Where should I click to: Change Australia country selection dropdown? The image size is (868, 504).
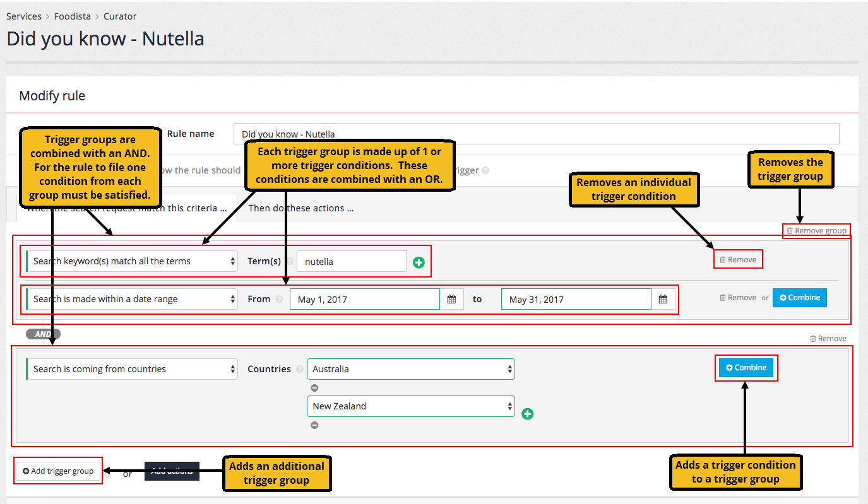410,369
